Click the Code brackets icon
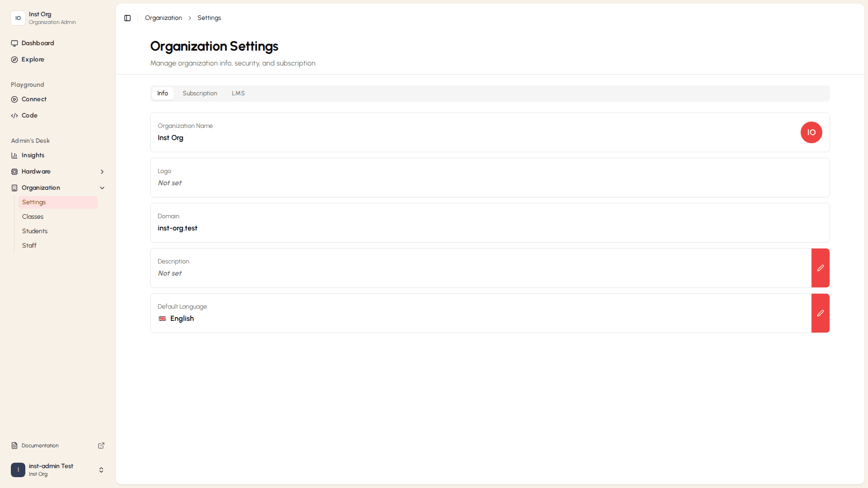The height and width of the screenshot is (488, 868). pyautogui.click(x=14, y=116)
